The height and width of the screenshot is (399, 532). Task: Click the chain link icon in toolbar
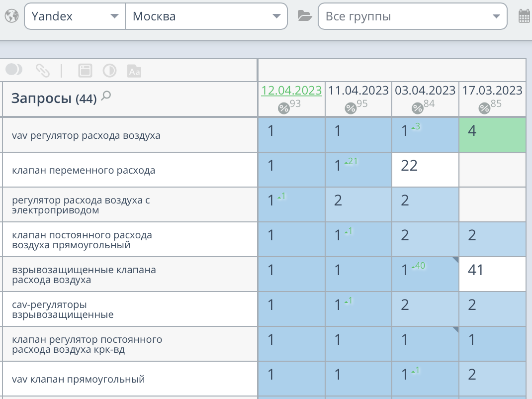[43, 71]
